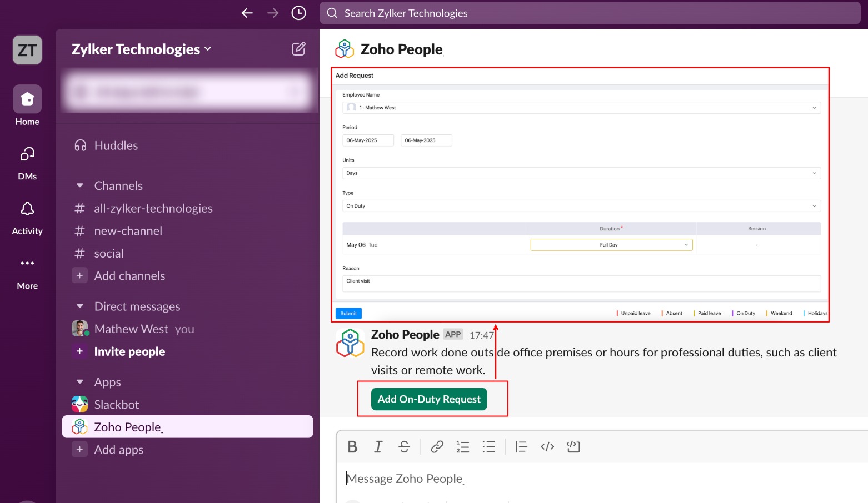
Task: Insert a code block
Action: tap(573, 447)
